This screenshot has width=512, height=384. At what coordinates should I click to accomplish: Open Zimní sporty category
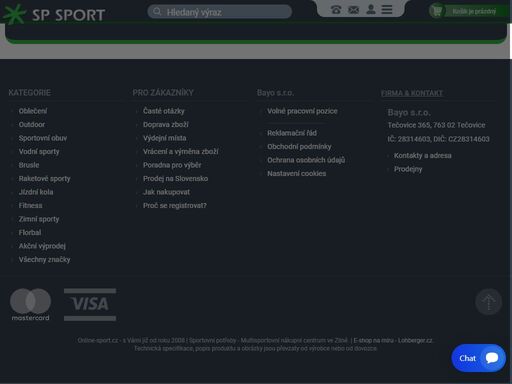click(39, 219)
